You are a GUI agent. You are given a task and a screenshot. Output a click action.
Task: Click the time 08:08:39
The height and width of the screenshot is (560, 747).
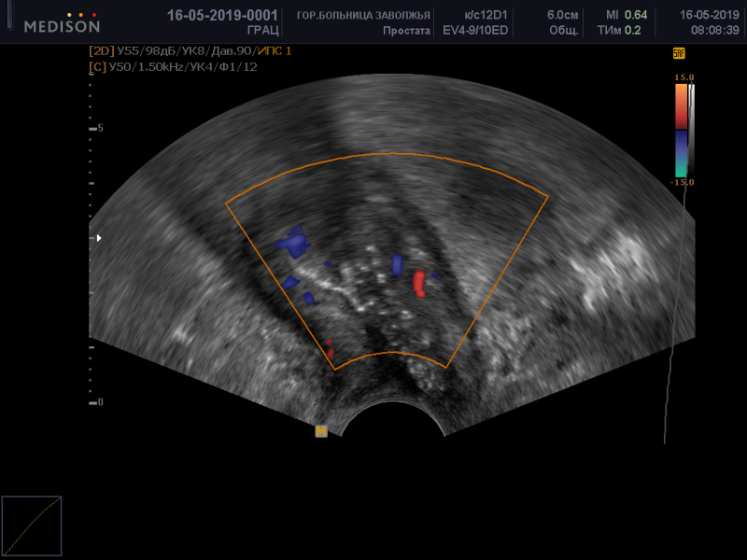(x=715, y=31)
